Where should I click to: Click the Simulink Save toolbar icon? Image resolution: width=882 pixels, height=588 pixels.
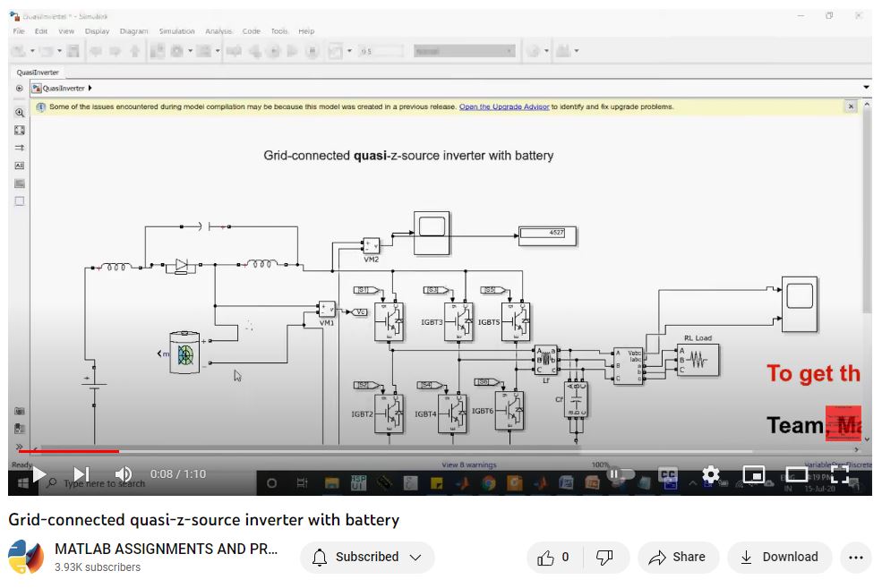pyautogui.click(x=73, y=51)
